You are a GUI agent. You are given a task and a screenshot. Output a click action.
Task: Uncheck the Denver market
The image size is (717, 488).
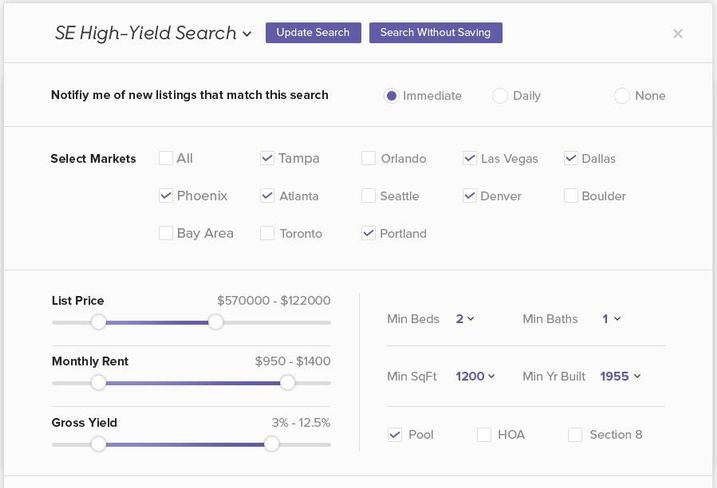[470, 196]
